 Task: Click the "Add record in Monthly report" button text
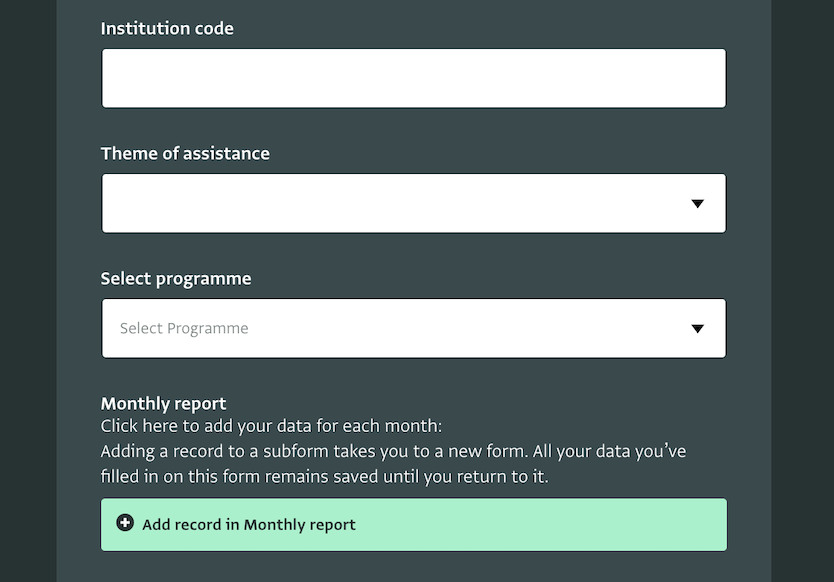pyautogui.click(x=248, y=525)
